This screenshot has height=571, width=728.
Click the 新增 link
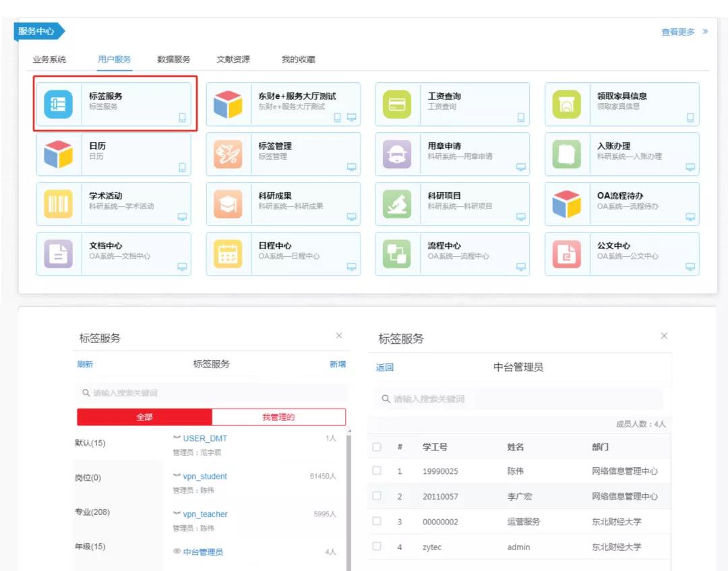(x=337, y=364)
